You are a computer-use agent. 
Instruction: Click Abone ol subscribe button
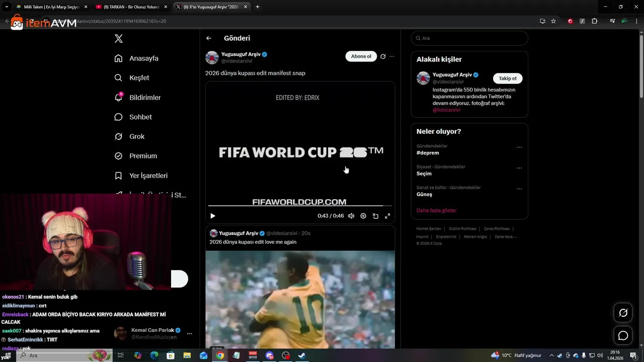pyautogui.click(x=361, y=56)
